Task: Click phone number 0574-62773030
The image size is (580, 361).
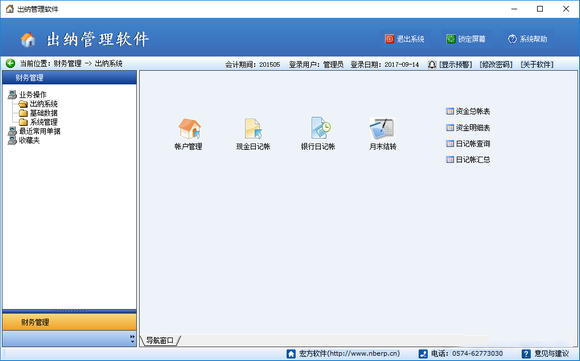Action: [477, 354]
